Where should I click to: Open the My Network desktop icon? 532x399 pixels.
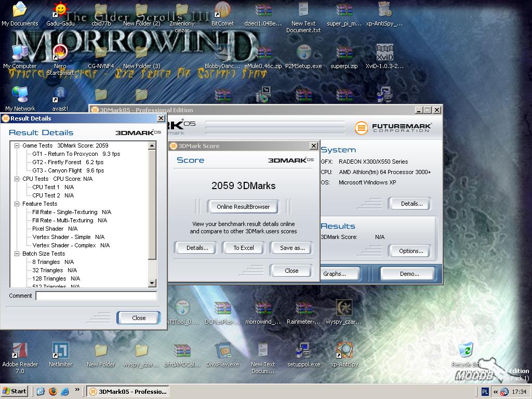20,99
